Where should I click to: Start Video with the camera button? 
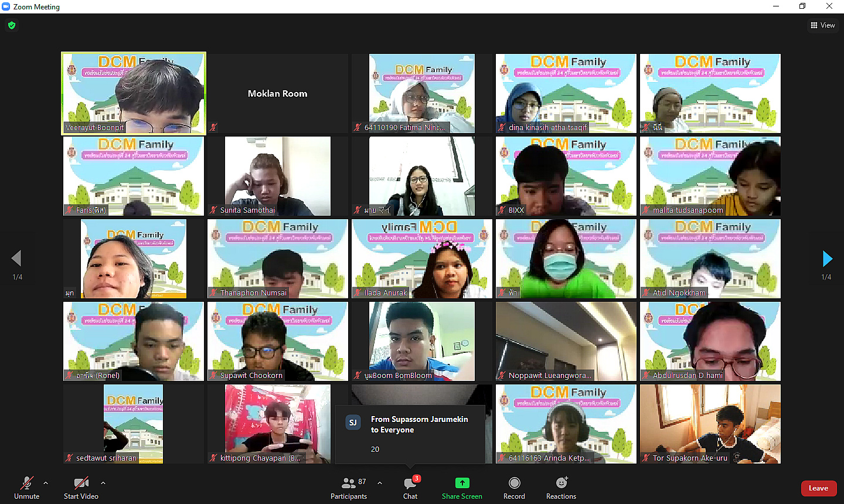click(81, 488)
